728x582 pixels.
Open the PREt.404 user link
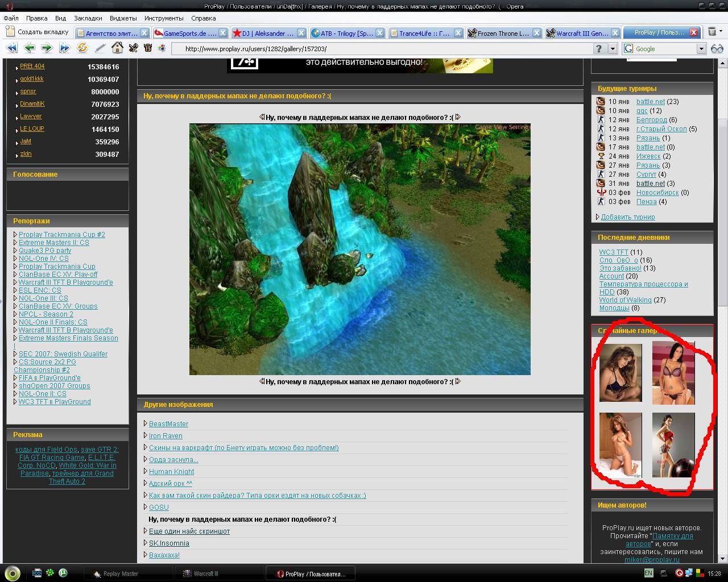click(x=32, y=66)
